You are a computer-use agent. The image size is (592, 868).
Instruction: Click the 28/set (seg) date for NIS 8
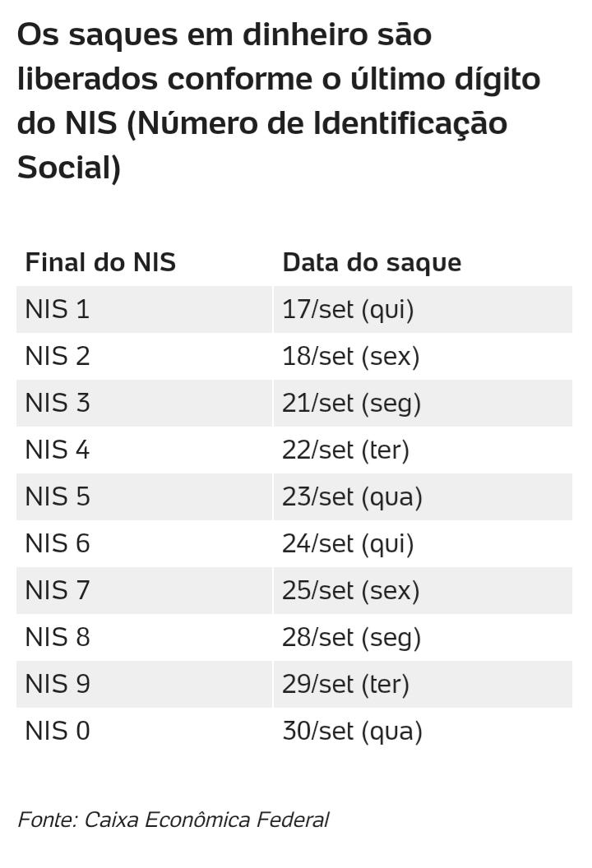pyautogui.click(x=352, y=637)
